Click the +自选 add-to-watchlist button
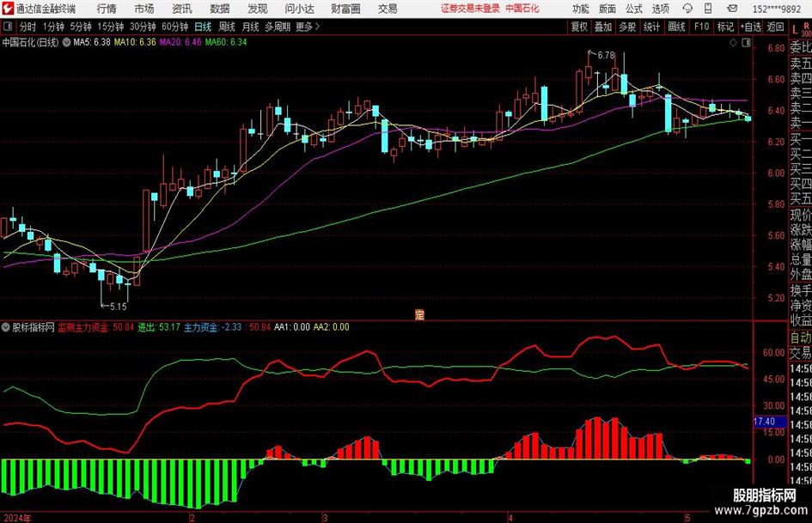The height and width of the screenshot is (523, 812). pos(750,27)
